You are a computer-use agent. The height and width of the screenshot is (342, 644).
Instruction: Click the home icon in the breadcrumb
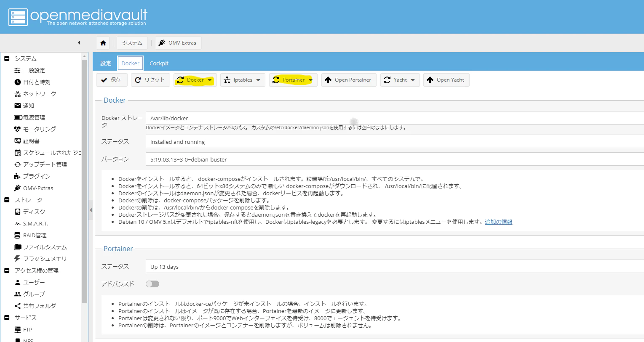(103, 42)
